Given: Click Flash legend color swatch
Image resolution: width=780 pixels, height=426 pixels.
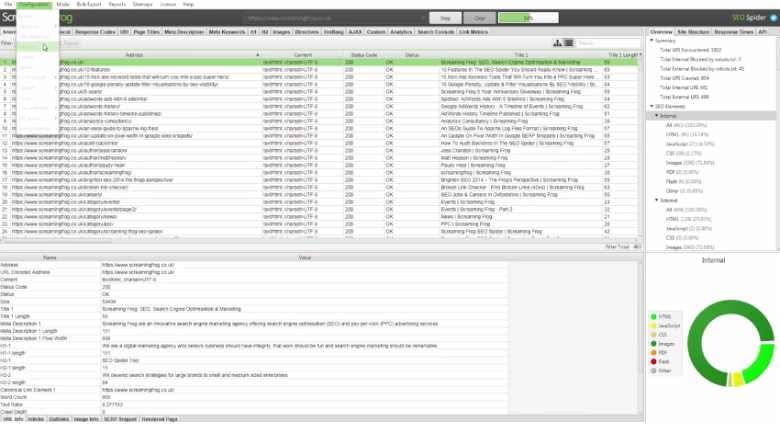Looking at the screenshot, I should tap(654, 361).
